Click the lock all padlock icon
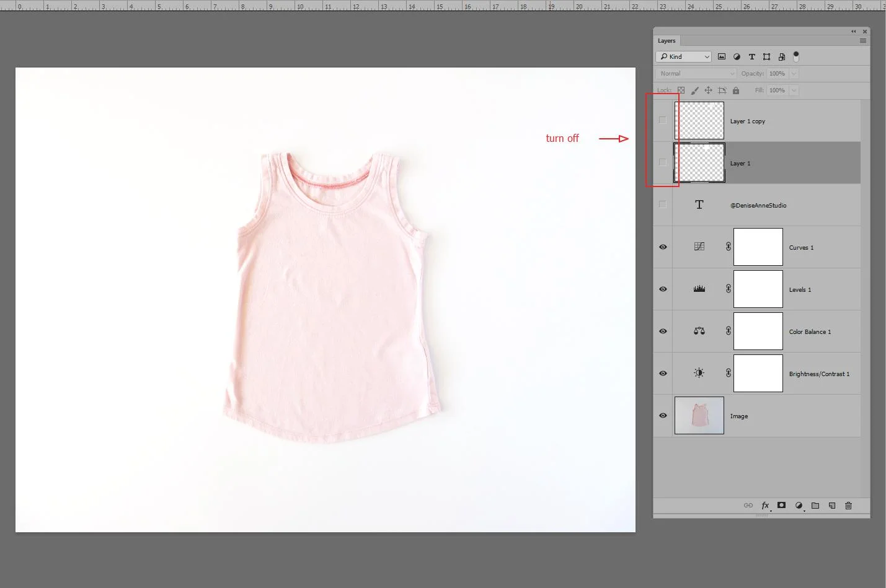886x588 pixels. [735, 90]
